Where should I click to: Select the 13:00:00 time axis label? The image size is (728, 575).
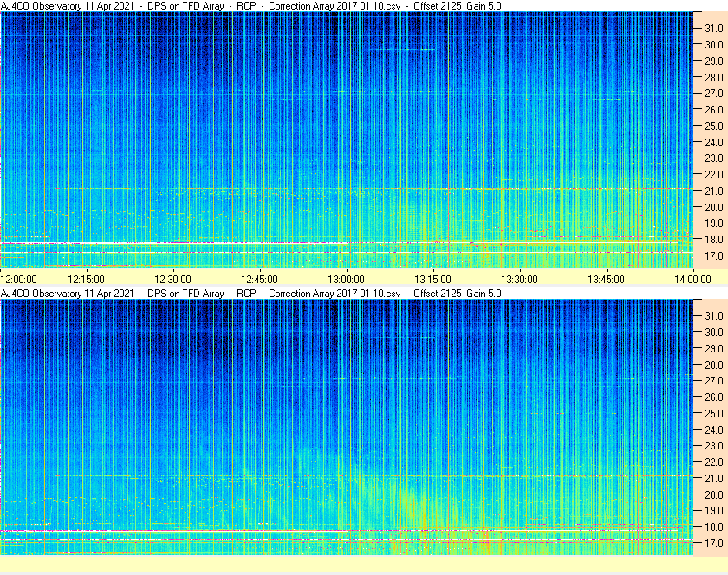346,280
